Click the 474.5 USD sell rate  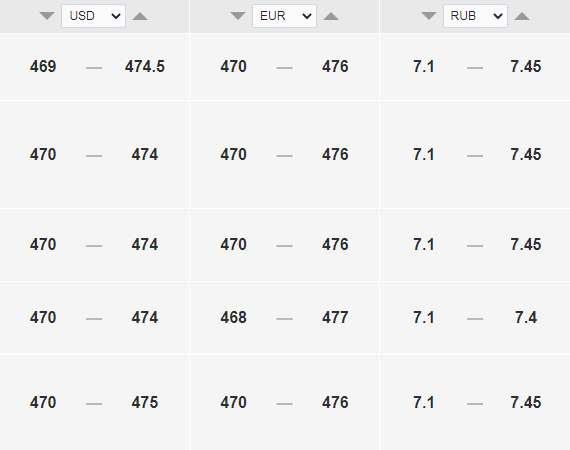coord(145,67)
